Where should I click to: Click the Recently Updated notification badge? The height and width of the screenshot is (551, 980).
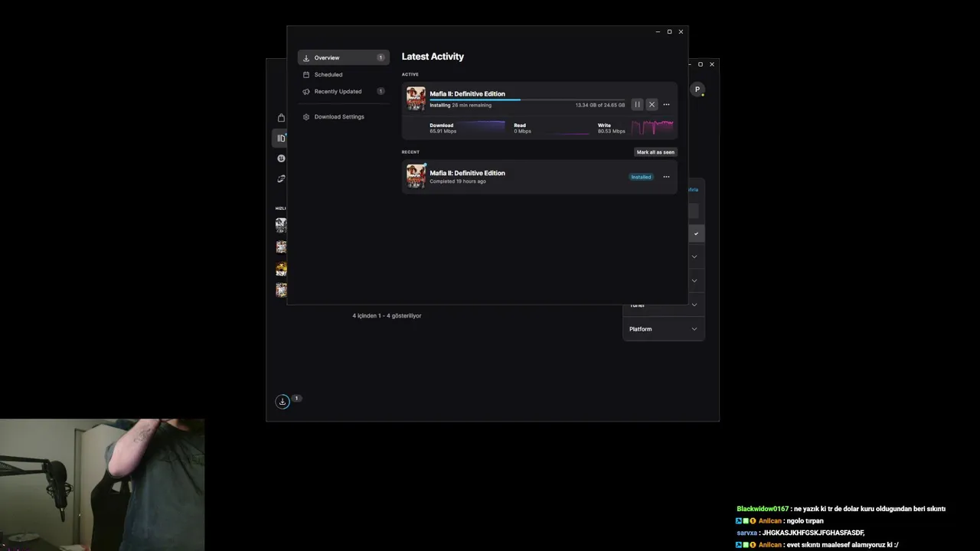tap(381, 91)
